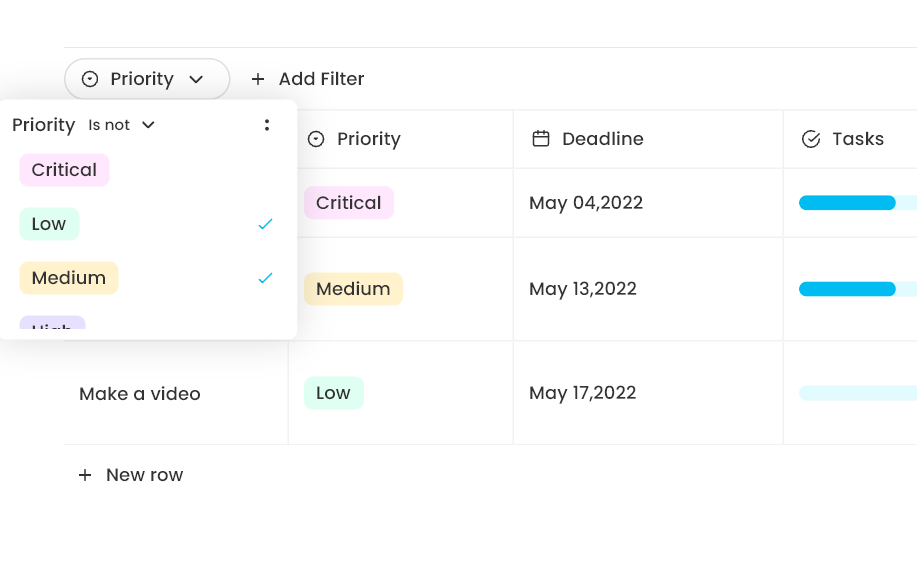Click the plus icon next to Add Filter
Viewport: 917px width, 580px height.
259,79
